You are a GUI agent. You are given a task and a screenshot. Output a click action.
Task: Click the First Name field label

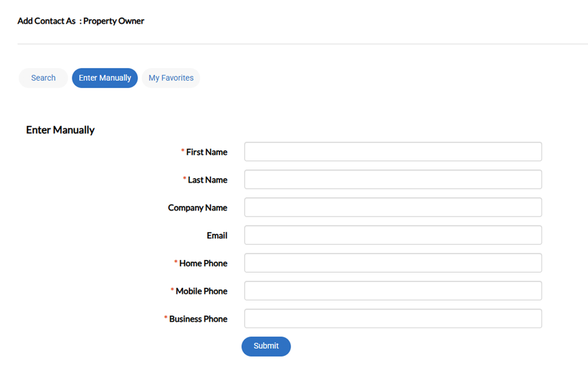206,152
